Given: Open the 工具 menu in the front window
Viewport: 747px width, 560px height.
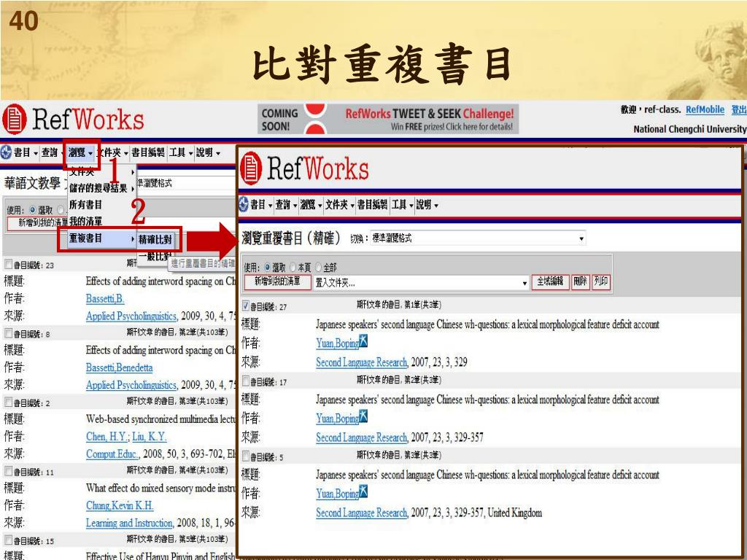Looking at the screenshot, I should tap(402, 205).
